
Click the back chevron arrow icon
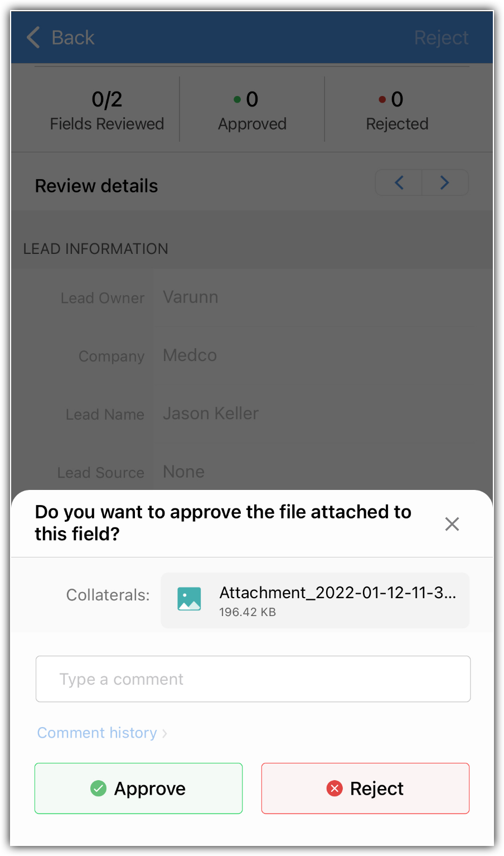tap(33, 37)
